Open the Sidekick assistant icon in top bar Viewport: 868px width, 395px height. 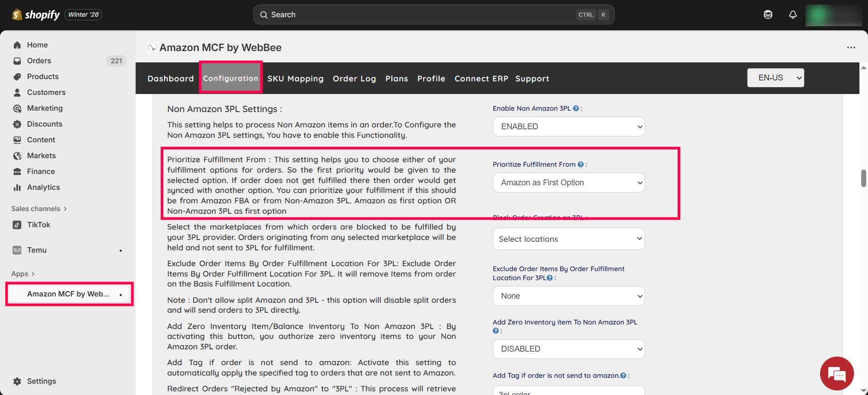(768, 15)
